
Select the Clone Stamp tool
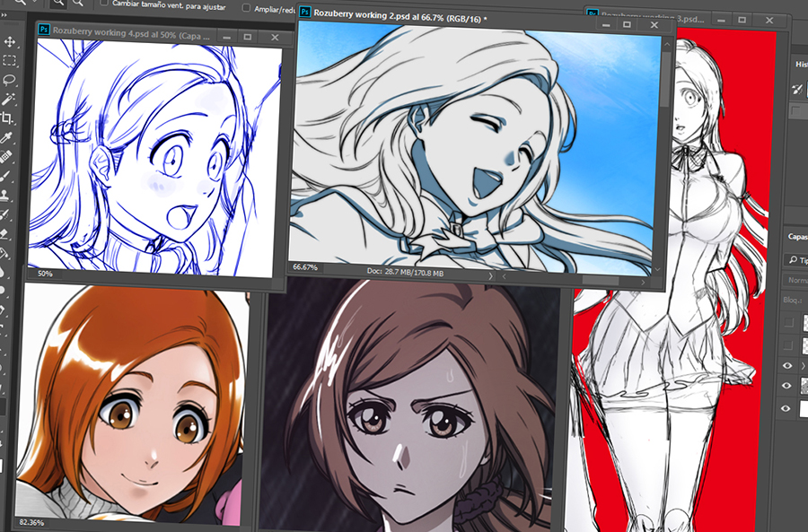pyautogui.click(x=4, y=196)
